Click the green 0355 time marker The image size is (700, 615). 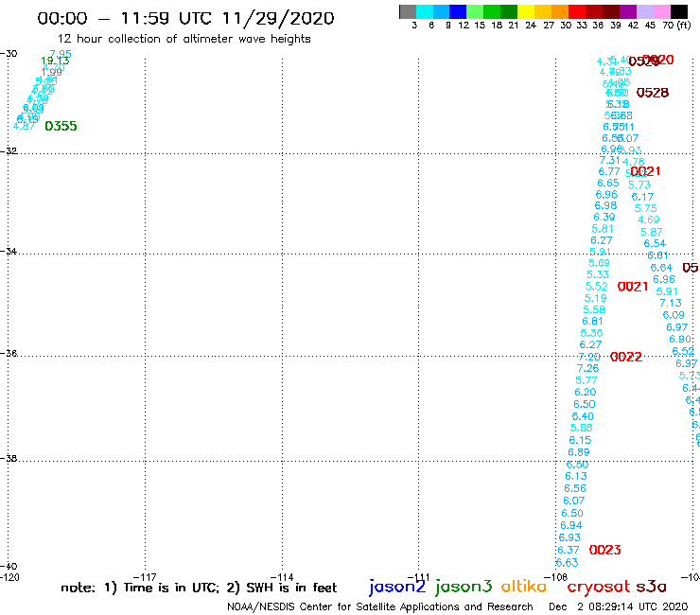pyautogui.click(x=61, y=127)
